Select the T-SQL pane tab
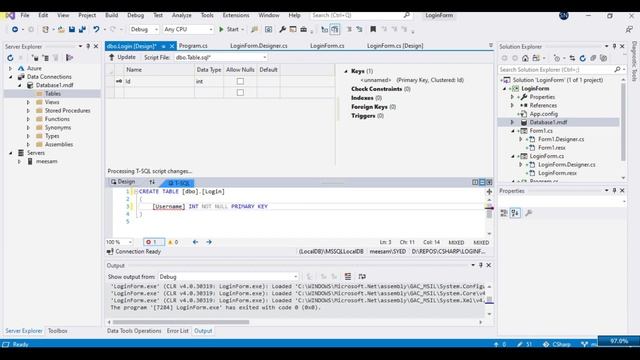The image size is (640, 360). point(178,183)
